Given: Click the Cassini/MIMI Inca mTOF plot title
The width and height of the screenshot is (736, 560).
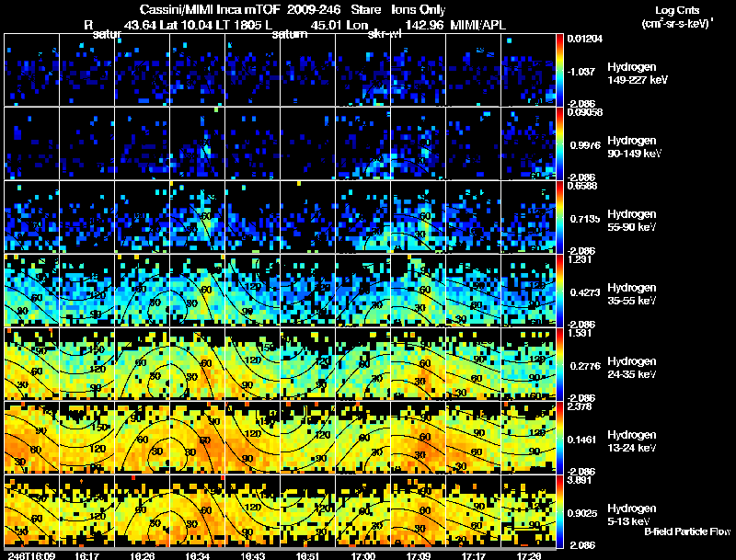Looking at the screenshot, I should (x=293, y=9).
